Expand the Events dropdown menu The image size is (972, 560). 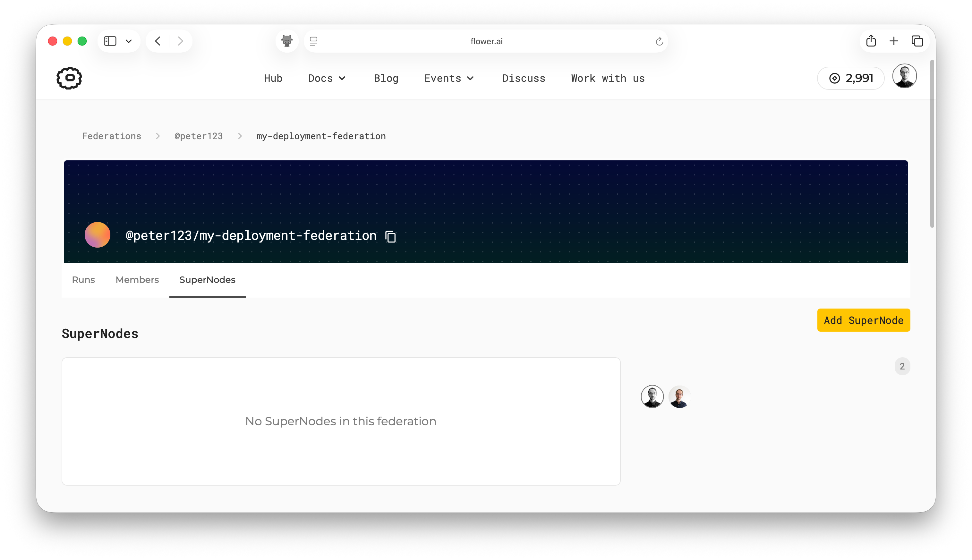449,78
